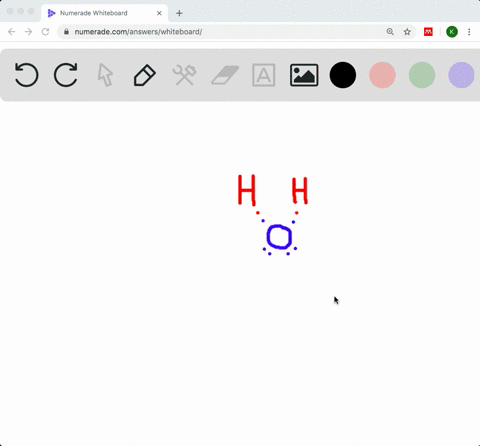Click the insert image tool
Screen dimensions: 480x446
(304, 75)
